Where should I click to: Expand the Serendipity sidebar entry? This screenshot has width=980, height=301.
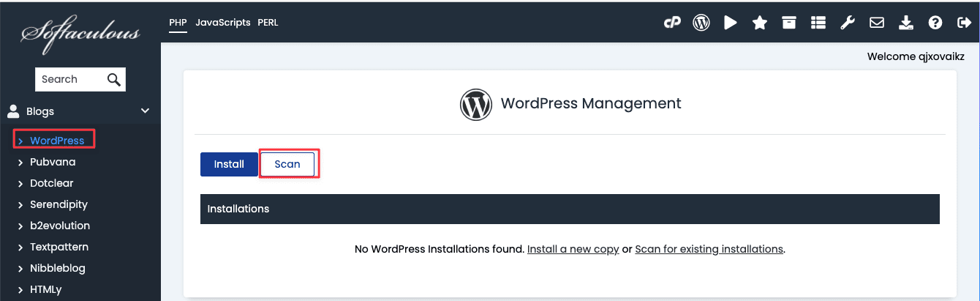tap(59, 204)
